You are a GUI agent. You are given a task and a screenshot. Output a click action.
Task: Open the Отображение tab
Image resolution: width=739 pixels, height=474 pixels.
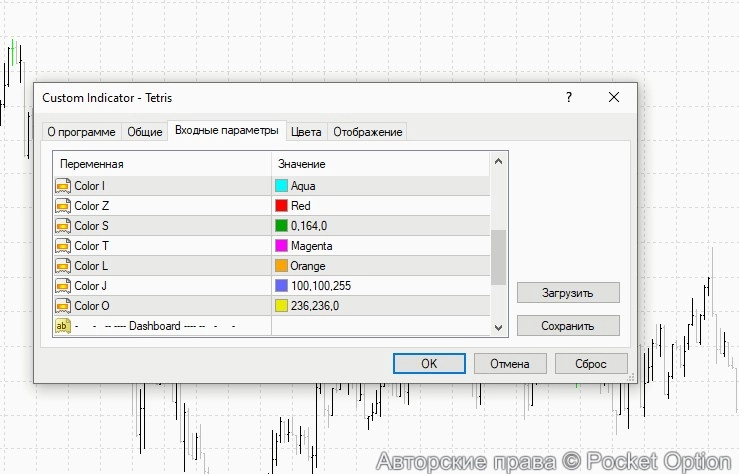click(x=367, y=132)
